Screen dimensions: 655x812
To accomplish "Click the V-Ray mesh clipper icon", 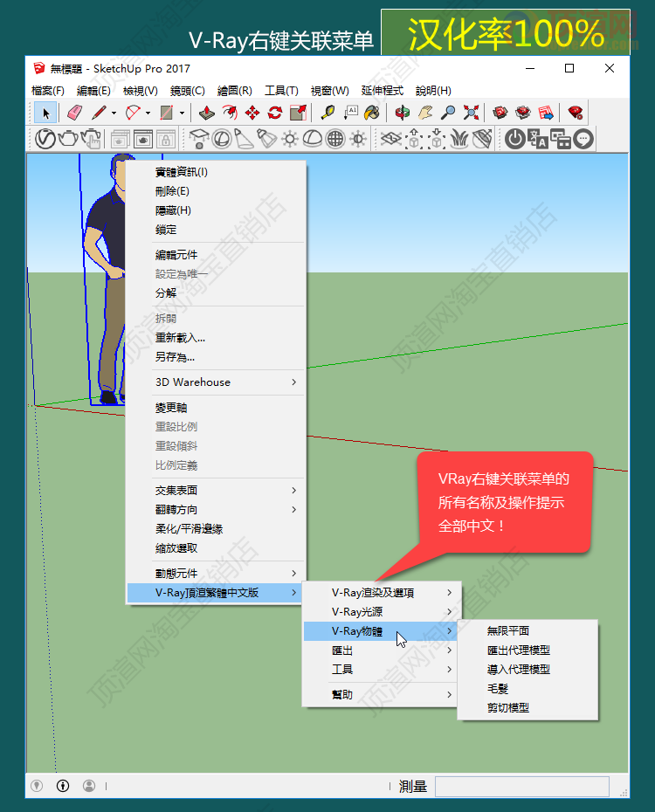I will (482, 140).
